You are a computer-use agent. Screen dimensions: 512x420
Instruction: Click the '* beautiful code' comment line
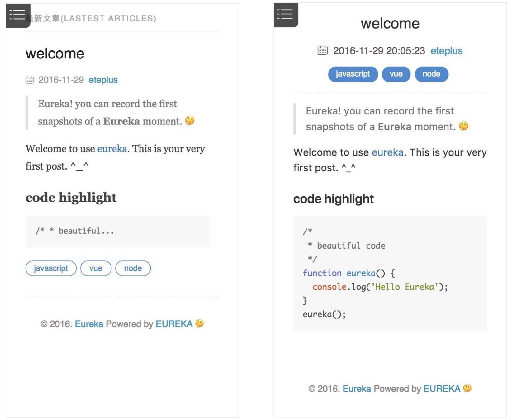tap(346, 246)
